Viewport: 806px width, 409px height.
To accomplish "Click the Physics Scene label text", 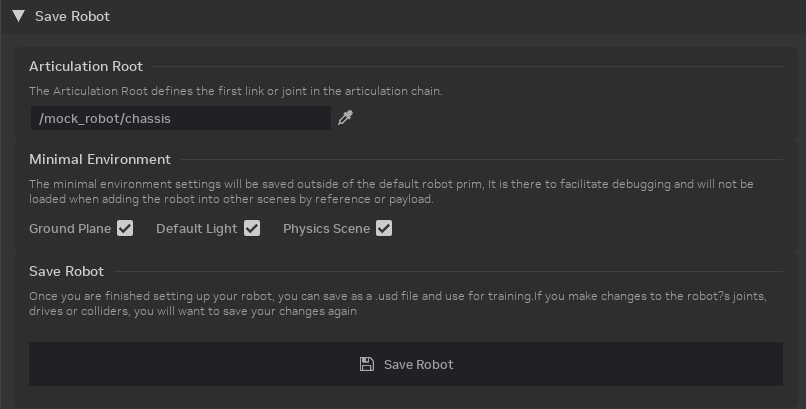I will [x=326, y=229].
